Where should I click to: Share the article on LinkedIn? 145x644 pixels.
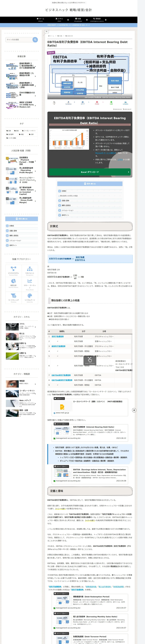click(126, 103)
